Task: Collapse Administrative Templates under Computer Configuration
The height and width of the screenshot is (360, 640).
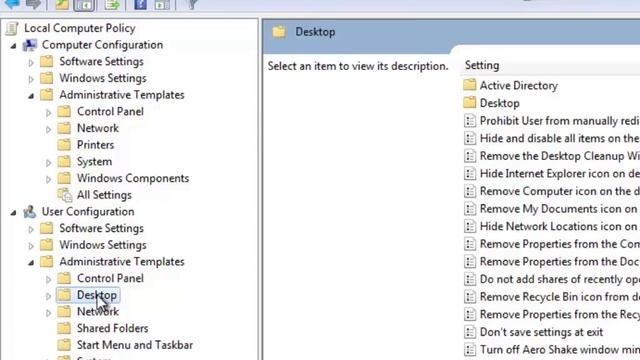Action: click(31, 96)
